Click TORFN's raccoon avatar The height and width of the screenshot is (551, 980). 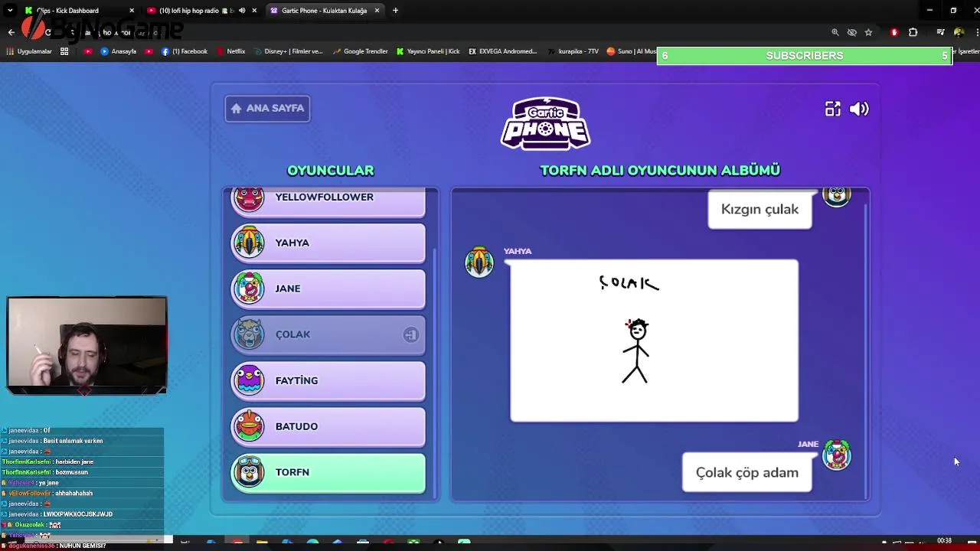(249, 472)
